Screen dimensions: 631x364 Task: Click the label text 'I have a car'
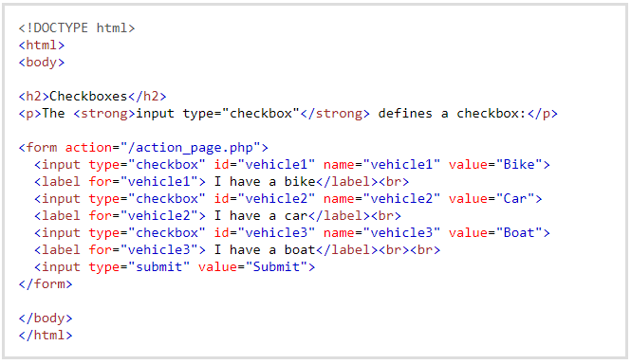pyautogui.click(x=261, y=216)
